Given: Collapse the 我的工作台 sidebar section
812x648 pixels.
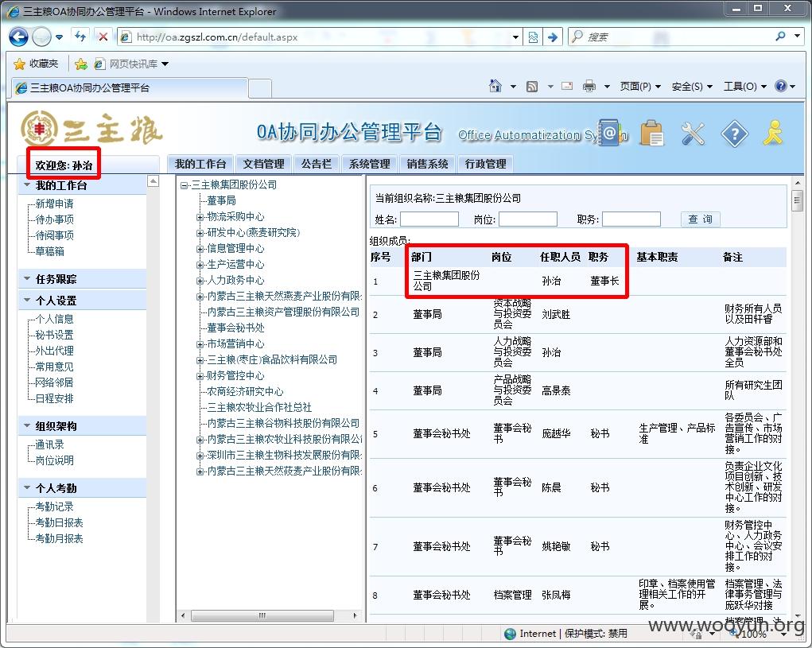Looking at the screenshot, I should pyautogui.click(x=28, y=184).
